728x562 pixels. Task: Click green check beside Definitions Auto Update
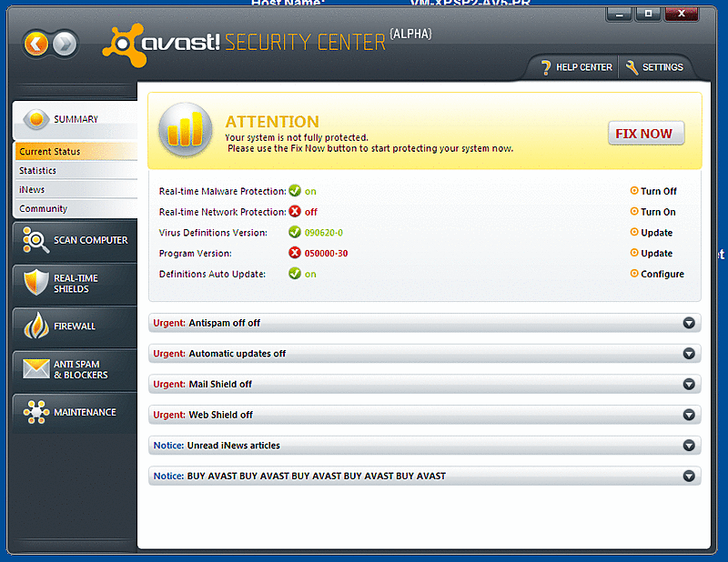(x=295, y=274)
